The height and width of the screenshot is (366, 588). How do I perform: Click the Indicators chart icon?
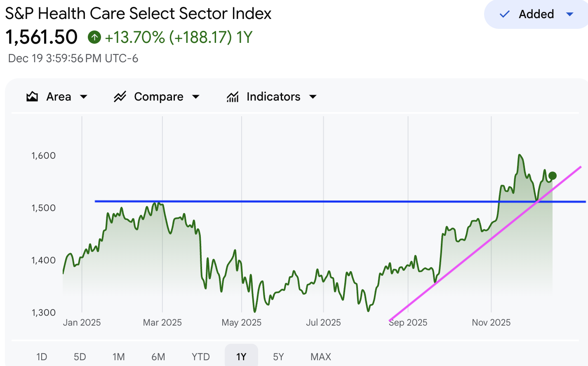(233, 97)
